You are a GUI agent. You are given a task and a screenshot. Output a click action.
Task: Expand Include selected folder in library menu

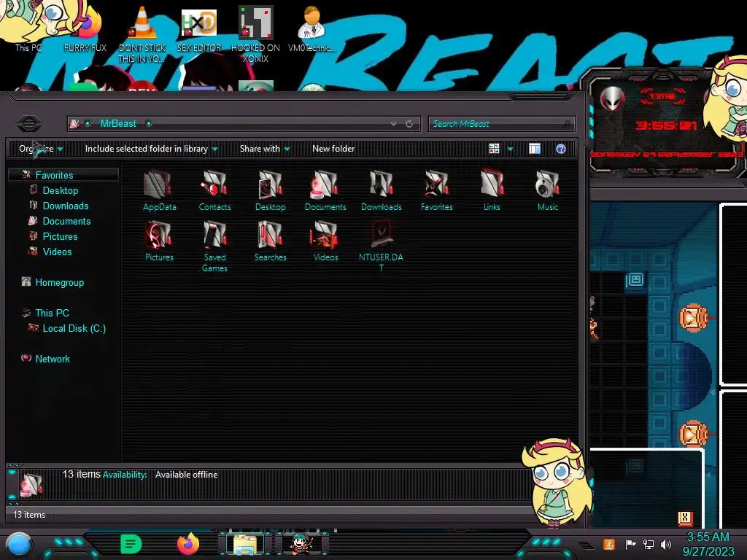click(152, 149)
